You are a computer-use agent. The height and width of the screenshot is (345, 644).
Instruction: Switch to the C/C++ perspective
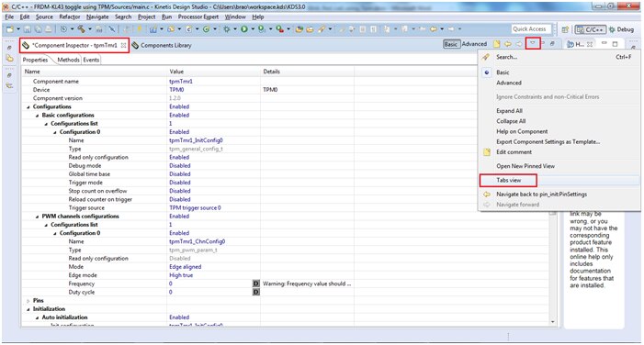590,29
